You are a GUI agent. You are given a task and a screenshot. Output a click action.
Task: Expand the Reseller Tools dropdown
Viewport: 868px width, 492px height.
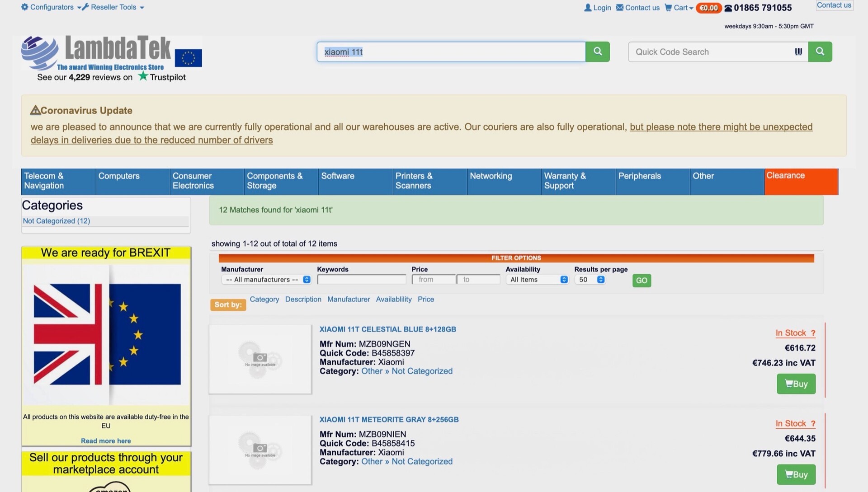113,7
